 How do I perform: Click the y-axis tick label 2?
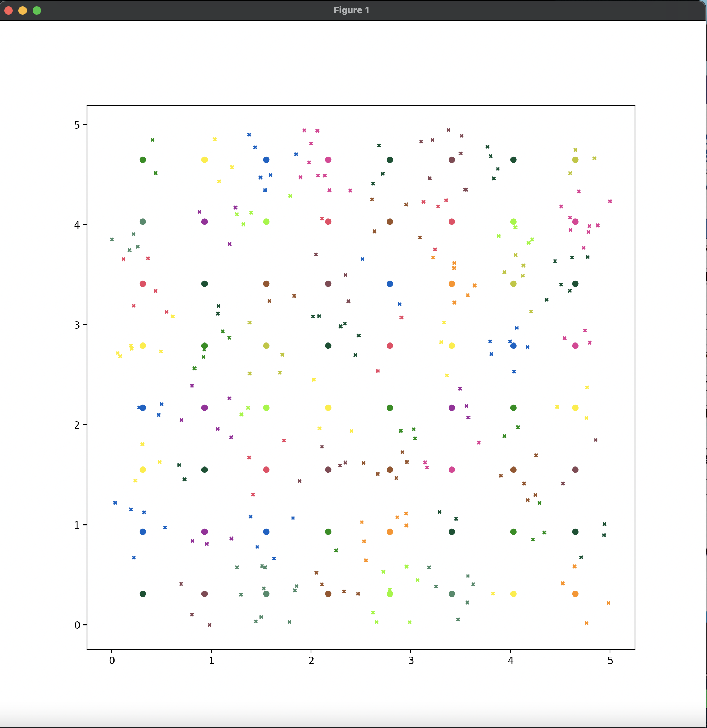coord(77,425)
